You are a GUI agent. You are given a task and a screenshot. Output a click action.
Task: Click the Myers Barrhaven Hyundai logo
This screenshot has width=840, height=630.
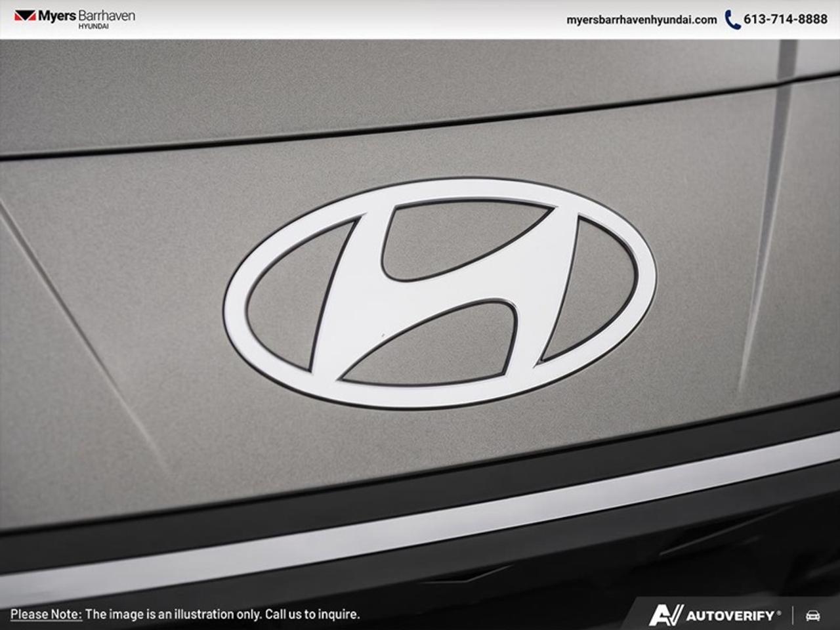(74, 18)
